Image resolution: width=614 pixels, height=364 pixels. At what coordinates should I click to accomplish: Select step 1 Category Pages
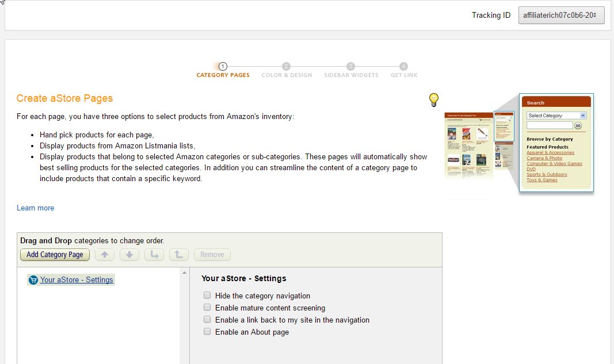(x=223, y=71)
